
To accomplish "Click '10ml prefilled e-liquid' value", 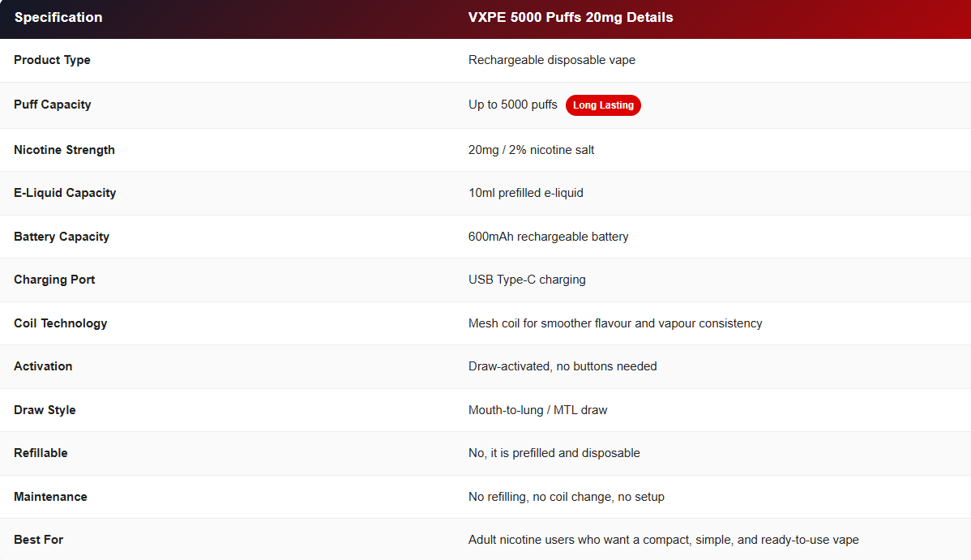I will tap(526, 193).
